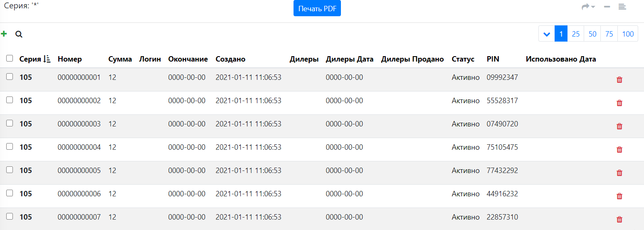Open the share arrow dropdown

click(x=588, y=7)
